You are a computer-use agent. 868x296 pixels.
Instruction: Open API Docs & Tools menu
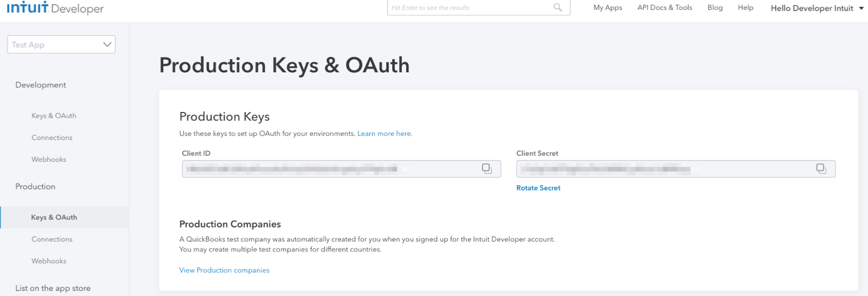(665, 8)
